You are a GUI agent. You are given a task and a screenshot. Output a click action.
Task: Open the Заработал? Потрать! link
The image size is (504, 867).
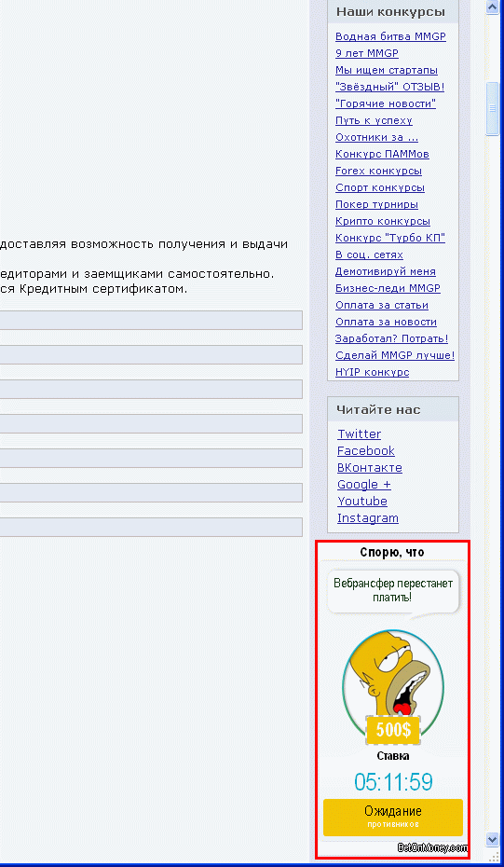pos(391,338)
